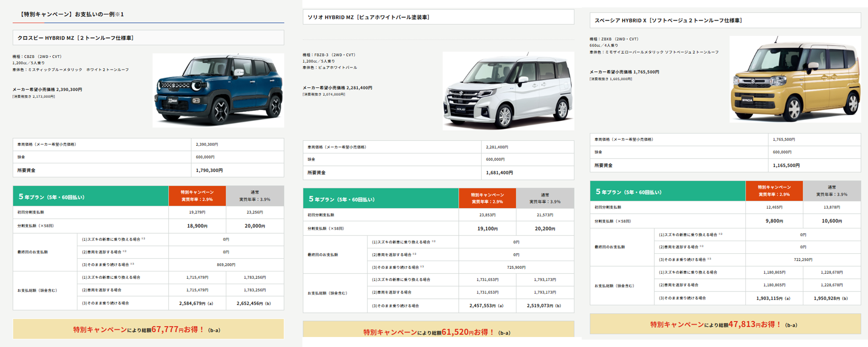Click the green 5年プラン header for Xbee
Screen dimensions: 868x347
point(91,196)
